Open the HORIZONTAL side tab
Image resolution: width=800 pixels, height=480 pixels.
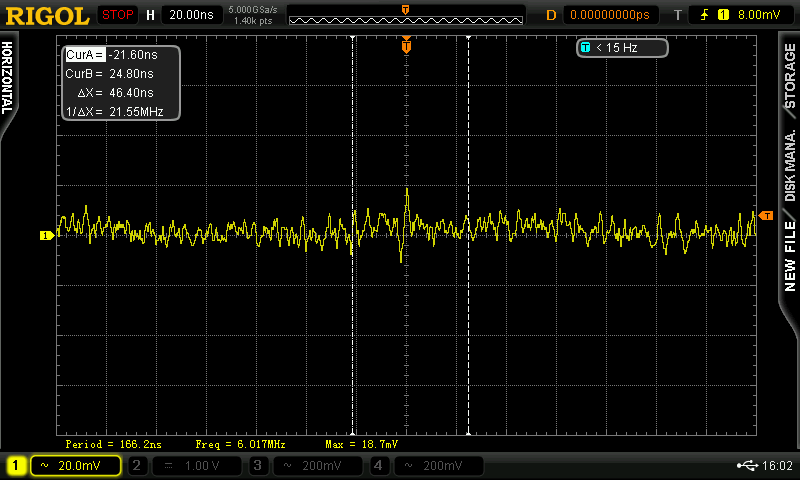[7, 78]
